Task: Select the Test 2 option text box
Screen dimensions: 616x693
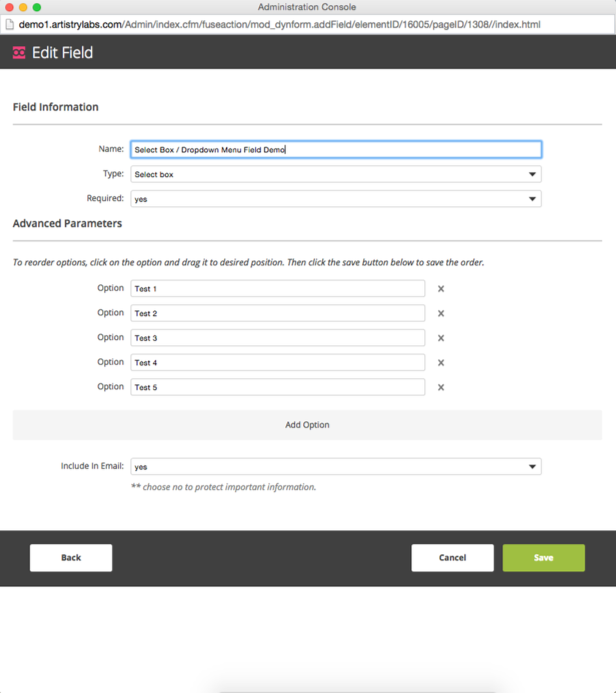Action: point(278,314)
